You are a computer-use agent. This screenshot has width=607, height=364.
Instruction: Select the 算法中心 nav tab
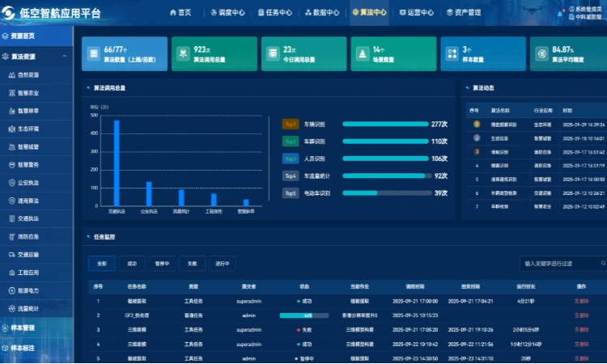[x=369, y=12]
